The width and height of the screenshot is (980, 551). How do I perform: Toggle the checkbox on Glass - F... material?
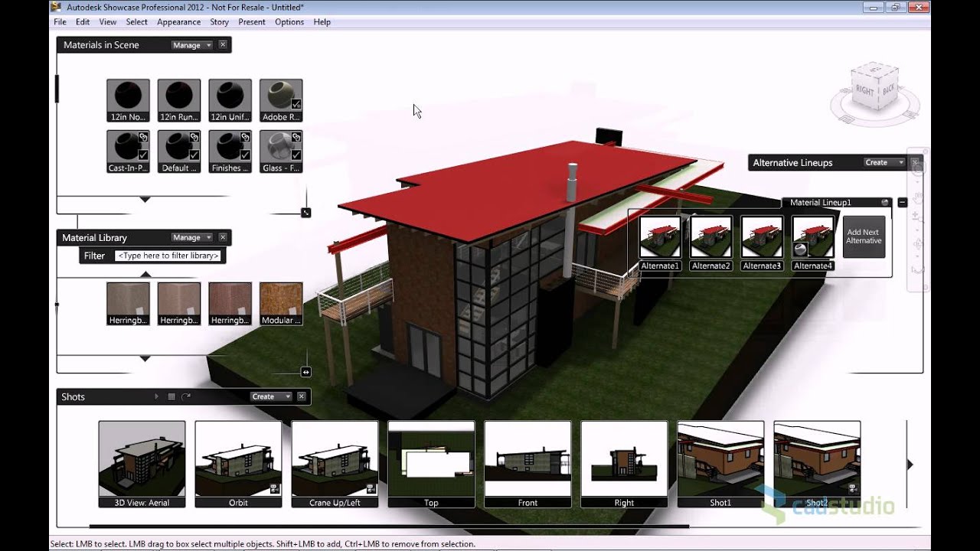296,155
